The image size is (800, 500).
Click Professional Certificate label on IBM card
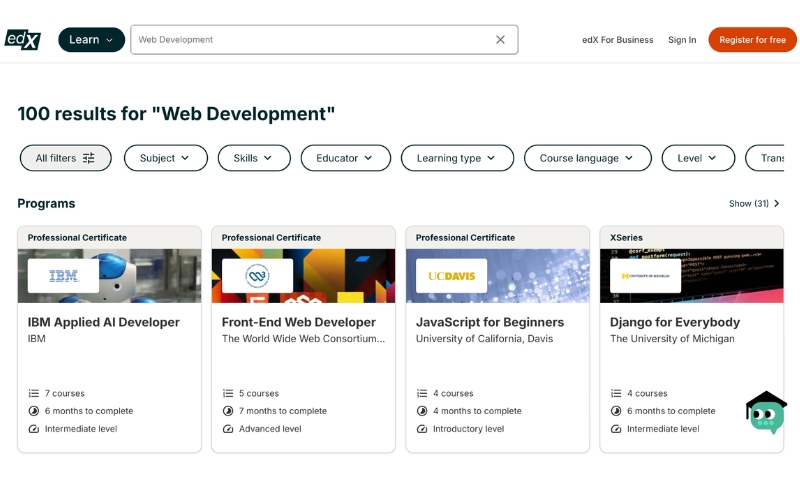(x=77, y=238)
